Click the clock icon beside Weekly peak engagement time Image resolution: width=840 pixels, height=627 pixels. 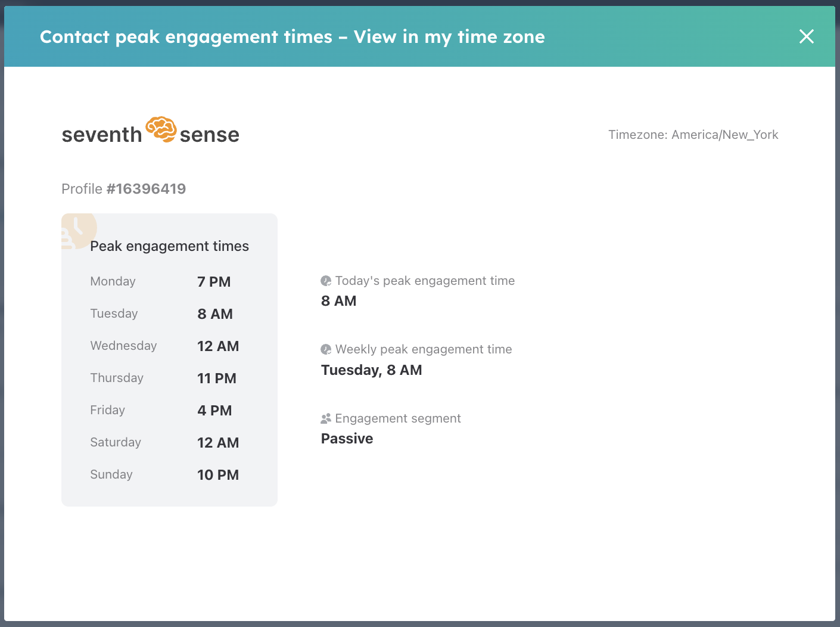[326, 349]
